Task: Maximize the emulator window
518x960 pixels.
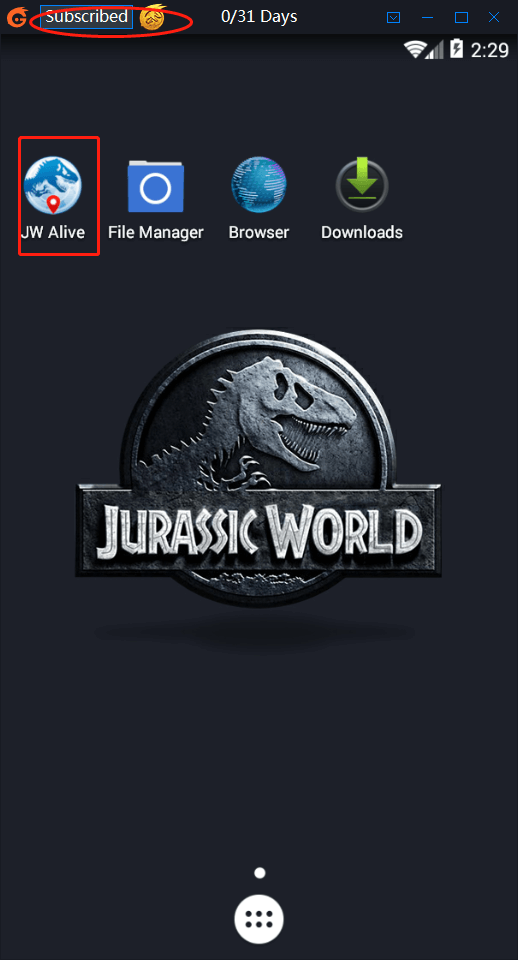Action: pyautogui.click(x=462, y=18)
